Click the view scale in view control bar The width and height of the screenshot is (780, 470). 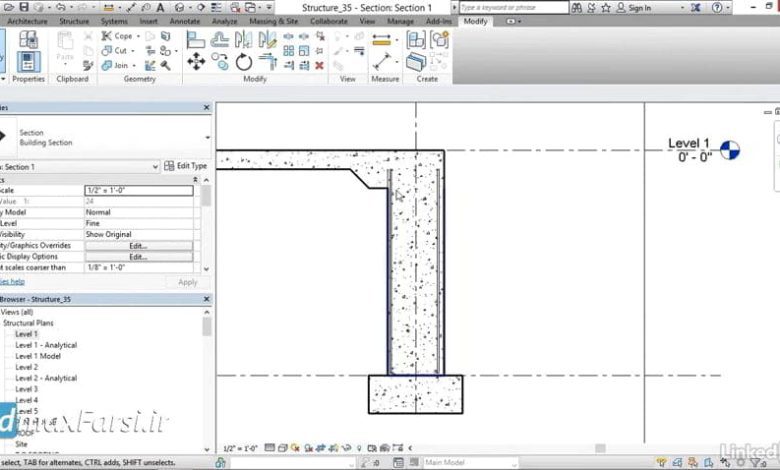[240, 448]
